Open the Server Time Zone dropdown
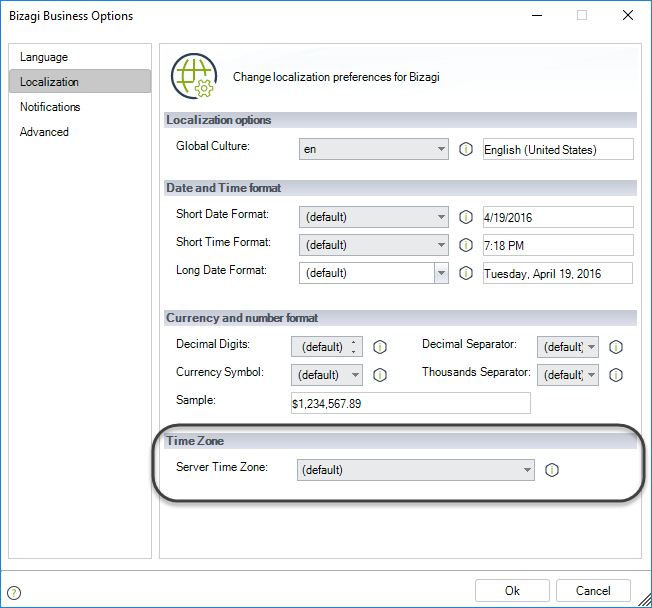652x608 pixels. pos(416,470)
